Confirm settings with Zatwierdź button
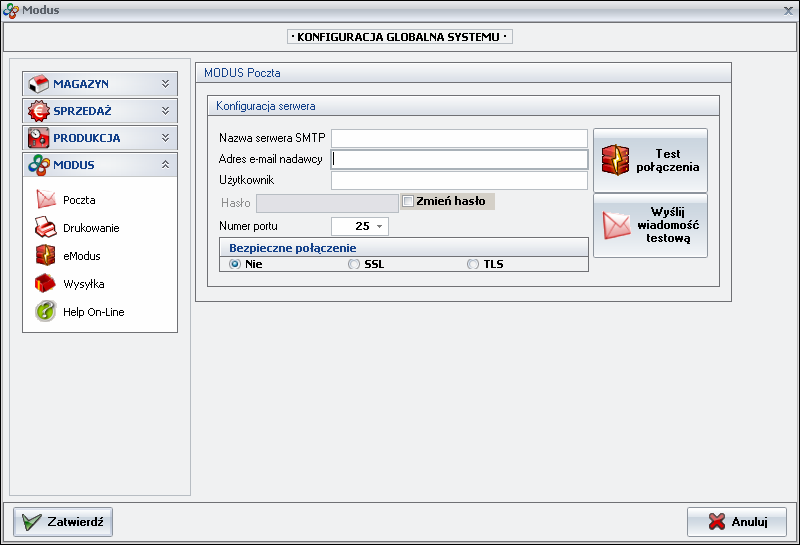 click(63, 522)
